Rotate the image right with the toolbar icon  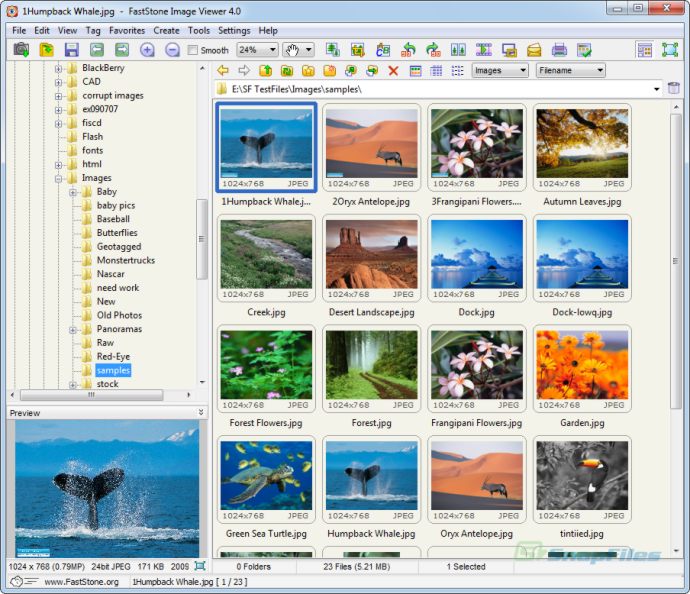433,50
